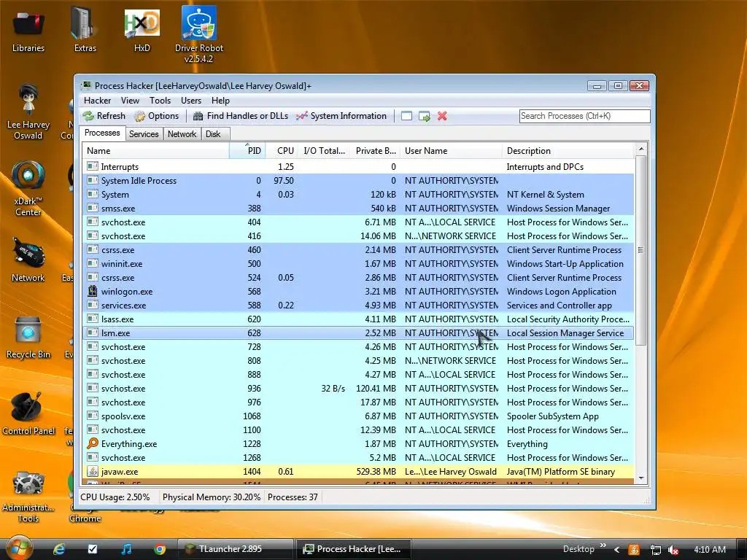Open Recycle Bin desktop icon

click(28, 336)
